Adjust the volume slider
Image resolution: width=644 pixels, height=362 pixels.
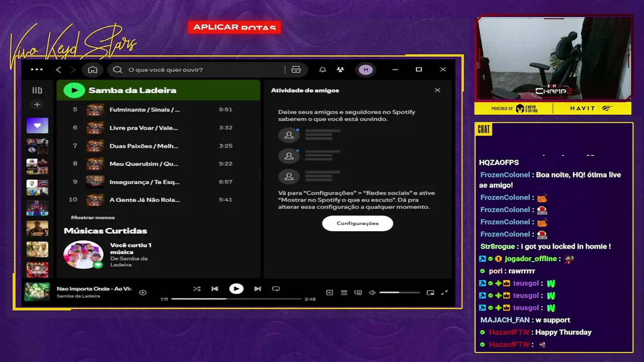pyautogui.click(x=399, y=292)
